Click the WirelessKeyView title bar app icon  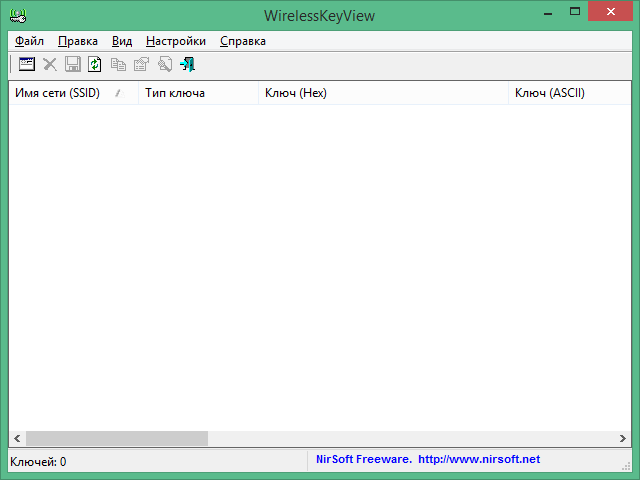pyautogui.click(x=18, y=16)
